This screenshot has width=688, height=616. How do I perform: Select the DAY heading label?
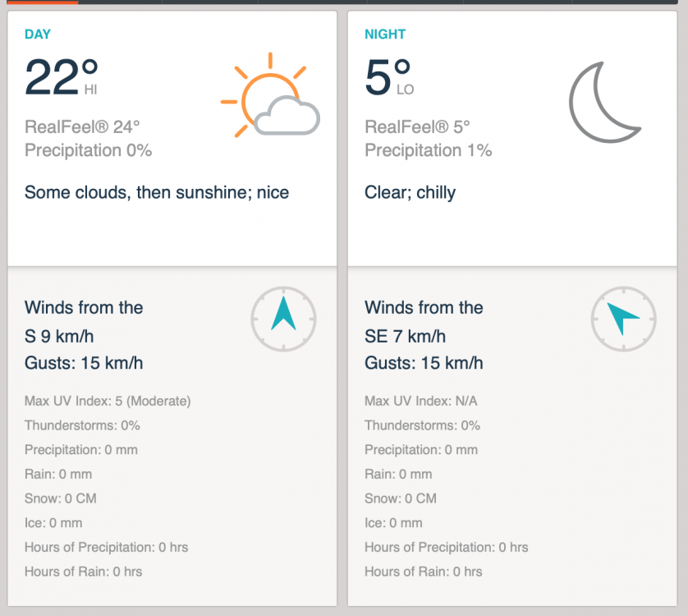tap(38, 34)
